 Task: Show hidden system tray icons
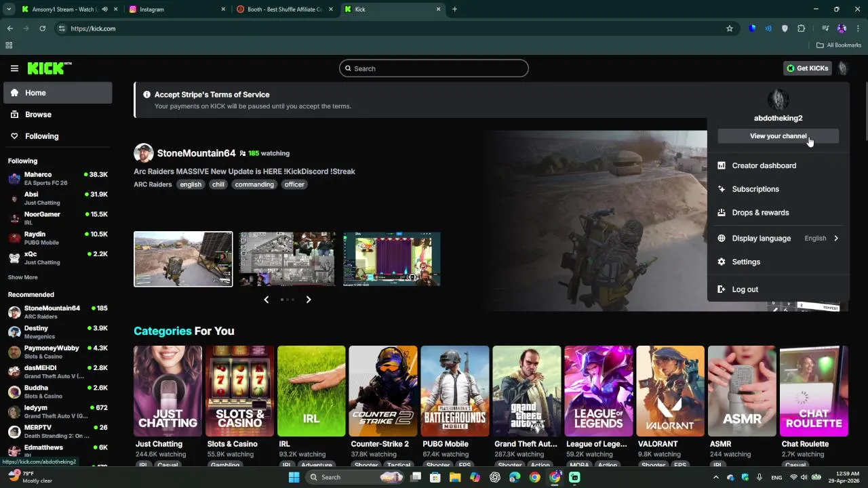tap(717, 477)
